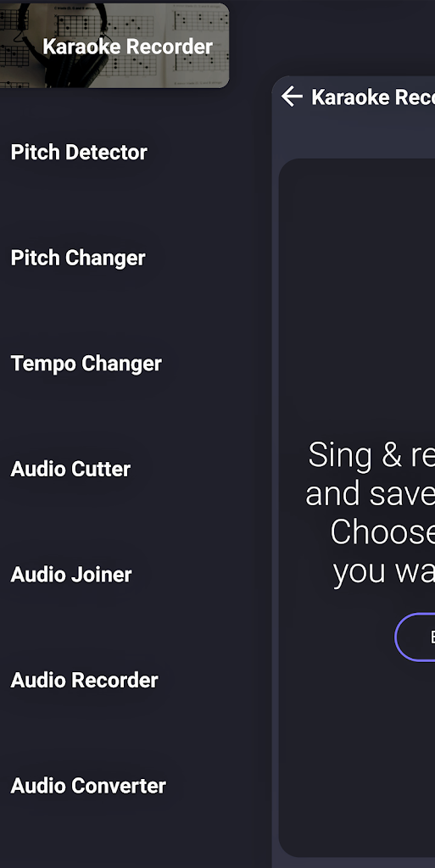The width and height of the screenshot is (435, 868).
Task: Open the Karaoke Recorder card with headphones image
Action: (114, 46)
